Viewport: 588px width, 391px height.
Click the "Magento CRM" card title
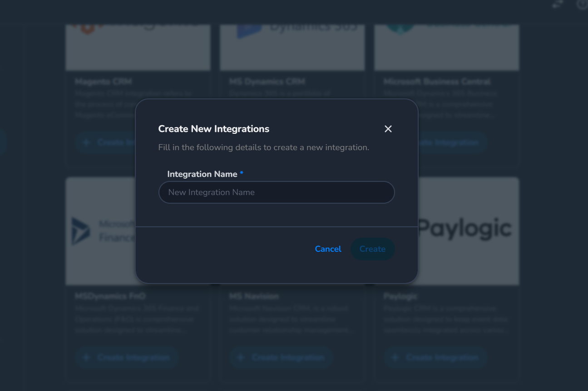tap(103, 82)
